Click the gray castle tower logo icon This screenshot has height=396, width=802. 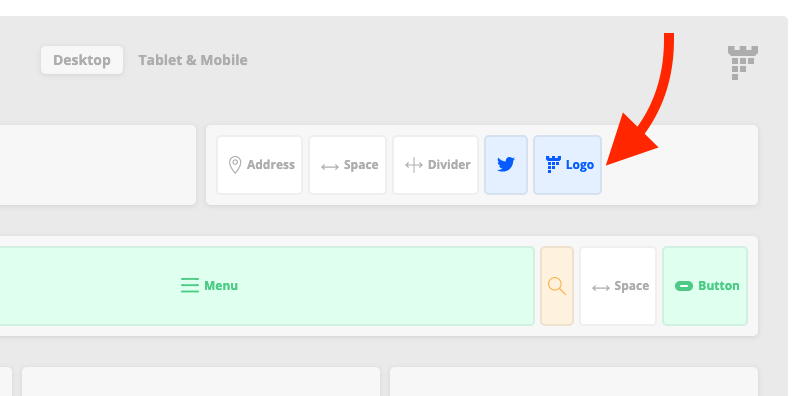[x=743, y=62]
